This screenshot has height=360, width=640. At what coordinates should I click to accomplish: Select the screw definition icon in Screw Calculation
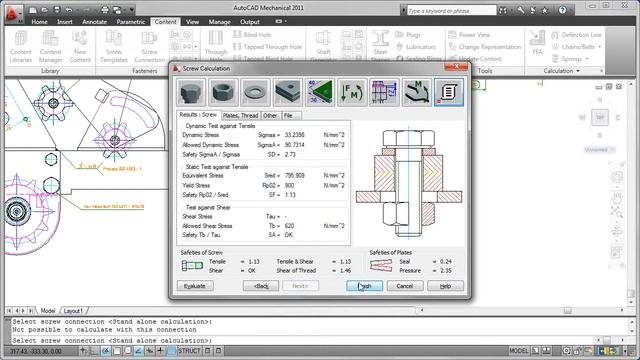click(191, 92)
